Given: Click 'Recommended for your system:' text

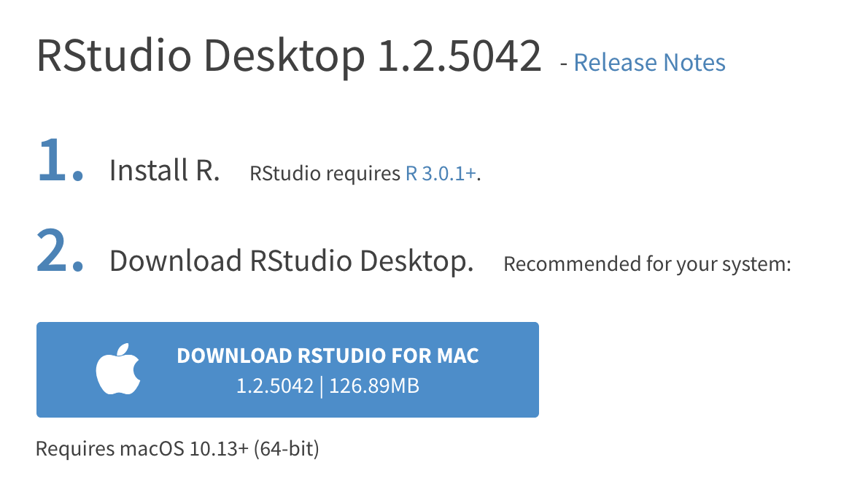Looking at the screenshot, I should tap(647, 264).
